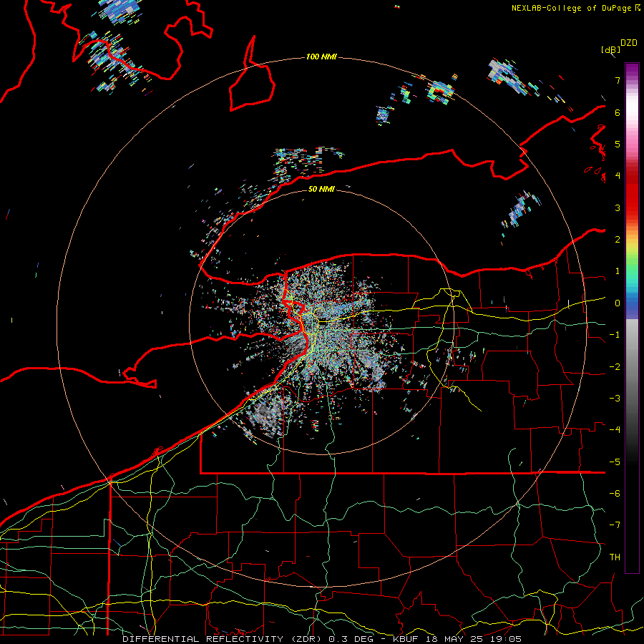Image resolution: width=644 pixels, height=644 pixels.
Task: Click the 100 NMI range ring label
Action: [321, 57]
